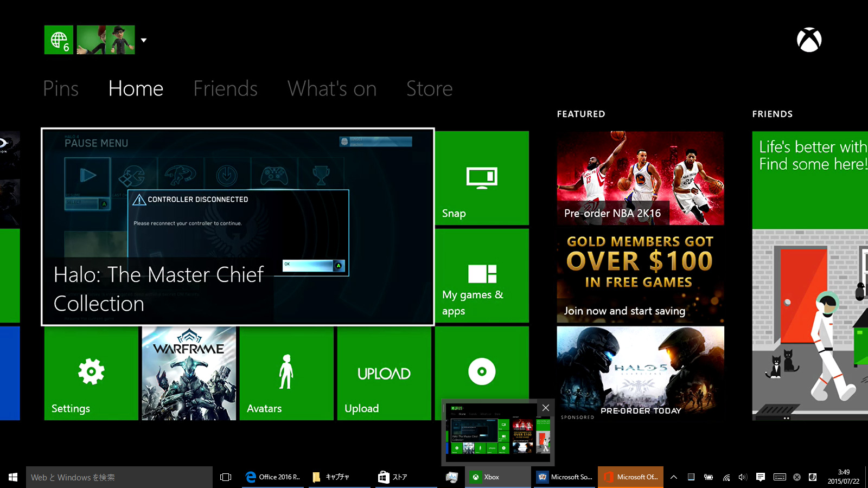Open the Upload tile
The height and width of the screenshot is (488, 868).
(384, 373)
